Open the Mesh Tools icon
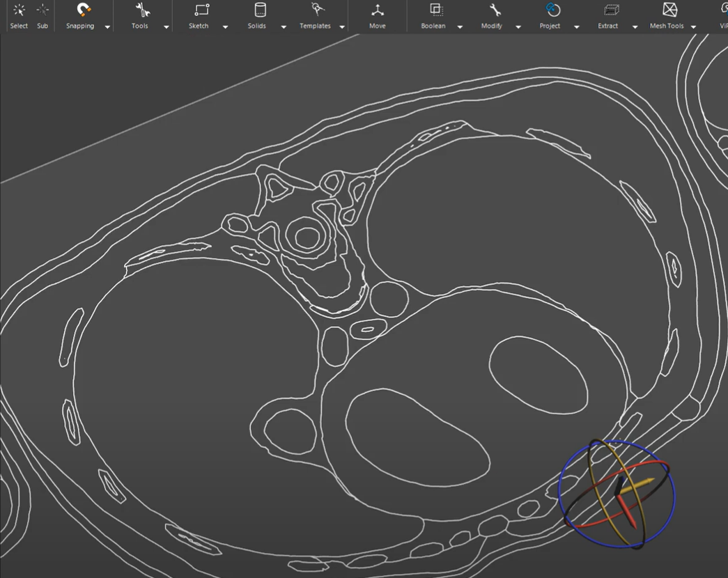Viewport: 728px width, 578px height. (670, 10)
